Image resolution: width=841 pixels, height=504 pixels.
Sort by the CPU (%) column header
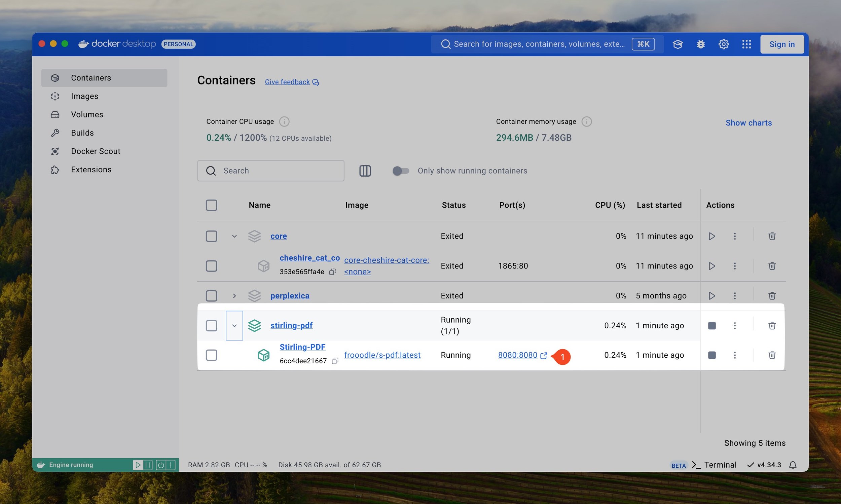click(x=610, y=205)
